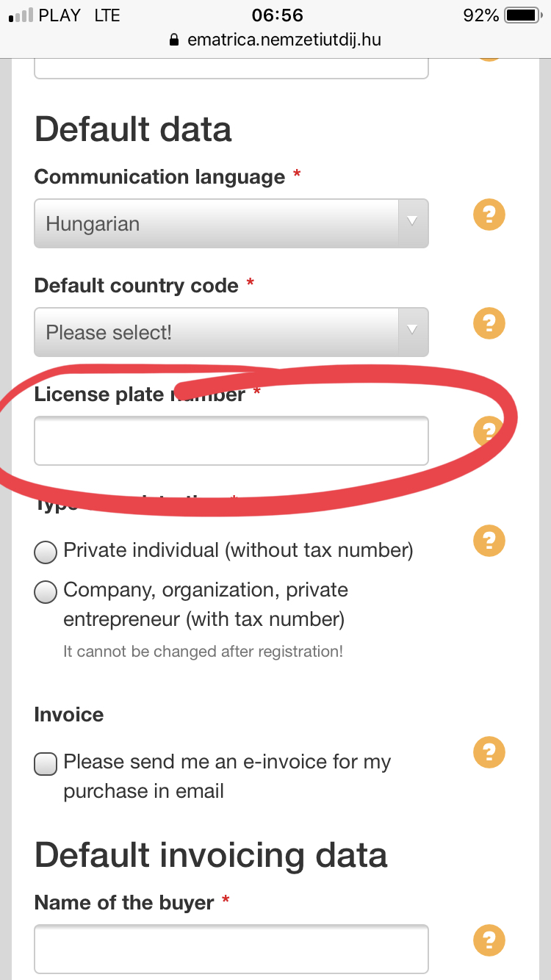Tap the 06:56 clock in status bar

pos(277,15)
